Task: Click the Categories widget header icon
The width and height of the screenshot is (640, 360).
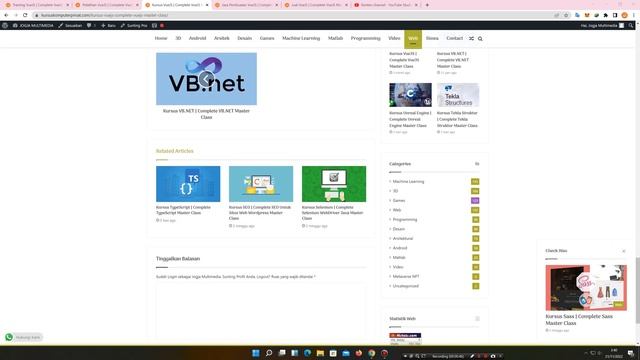Action: [x=477, y=164]
